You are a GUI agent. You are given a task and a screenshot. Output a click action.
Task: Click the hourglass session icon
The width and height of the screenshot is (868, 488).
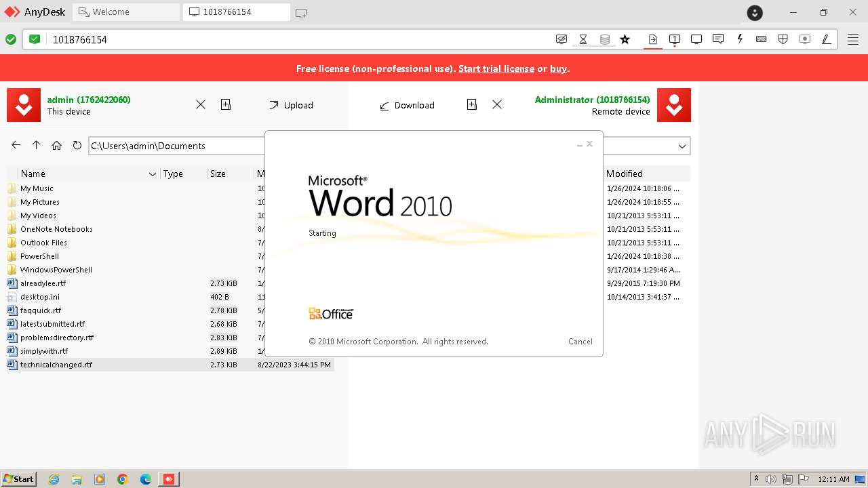[583, 39]
